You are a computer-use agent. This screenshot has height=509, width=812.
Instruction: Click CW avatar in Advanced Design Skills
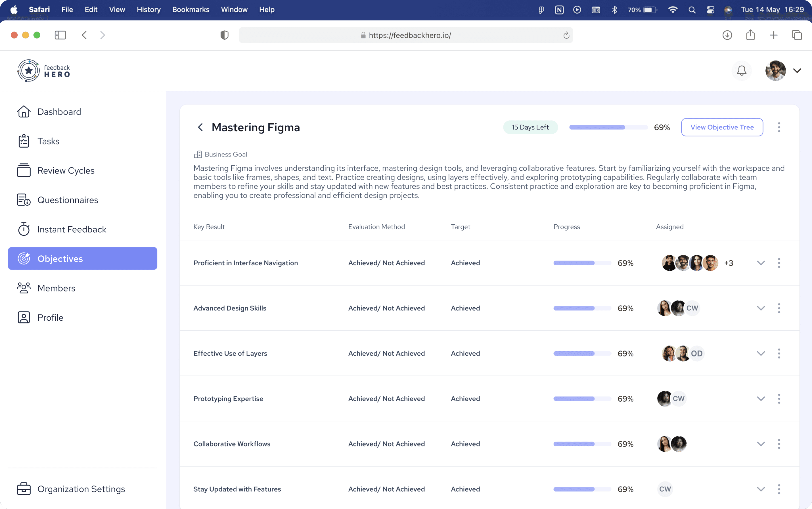(x=692, y=308)
